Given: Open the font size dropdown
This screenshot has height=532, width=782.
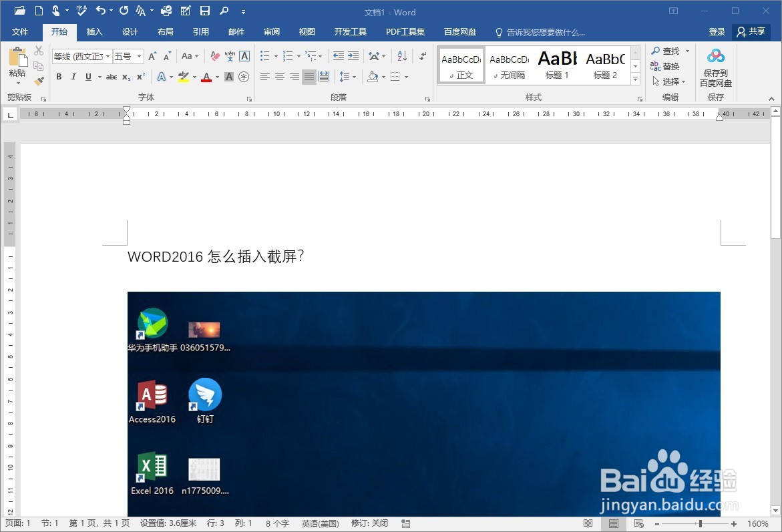Looking at the screenshot, I should 138,56.
